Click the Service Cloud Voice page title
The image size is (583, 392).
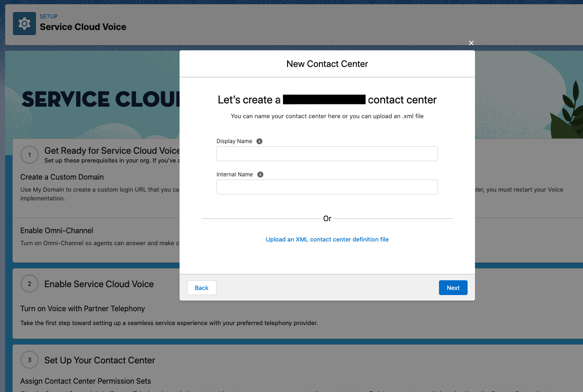[83, 27]
